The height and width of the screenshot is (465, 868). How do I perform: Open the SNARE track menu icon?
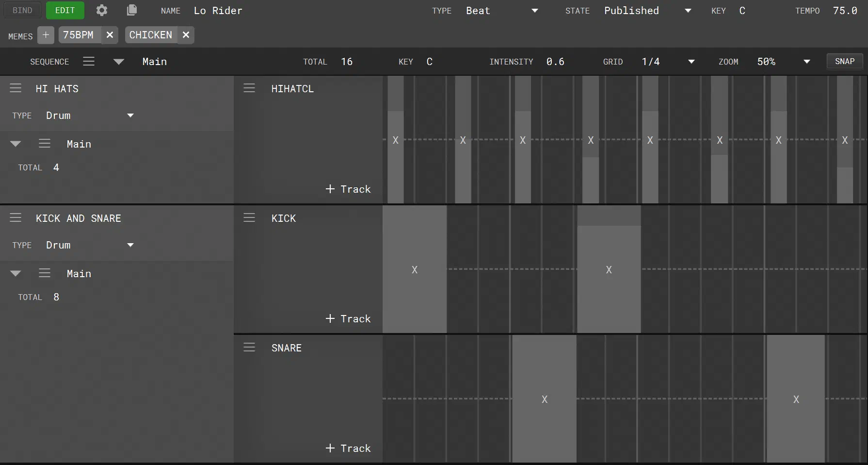(249, 347)
